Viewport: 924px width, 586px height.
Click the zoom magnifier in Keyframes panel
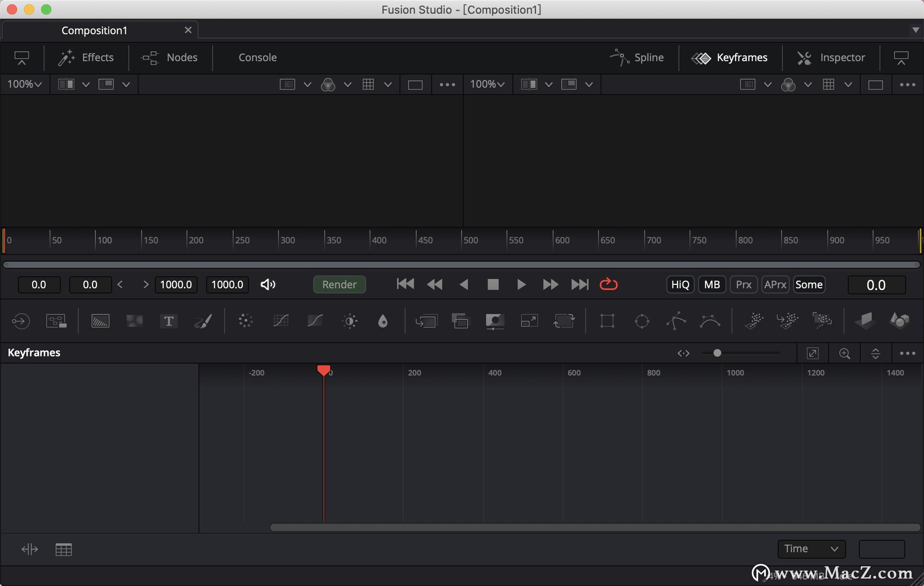coord(845,354)
